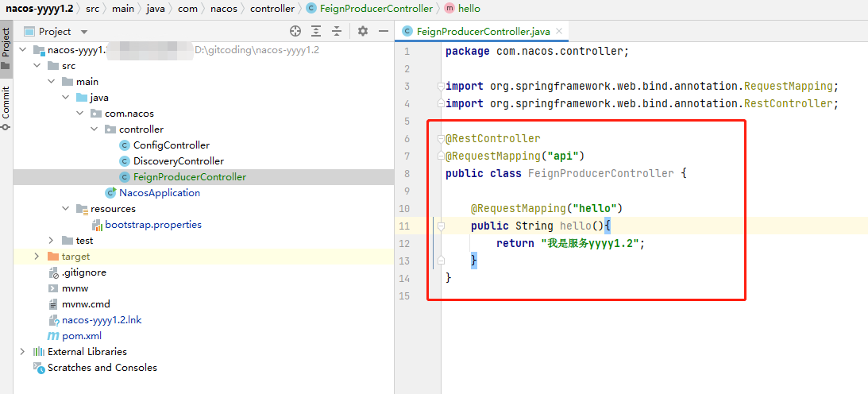The width and height of the screenshot is (868, 394).
Task: Click FeignProducerController in breadcrumb bar
Action: click(376, 9)
